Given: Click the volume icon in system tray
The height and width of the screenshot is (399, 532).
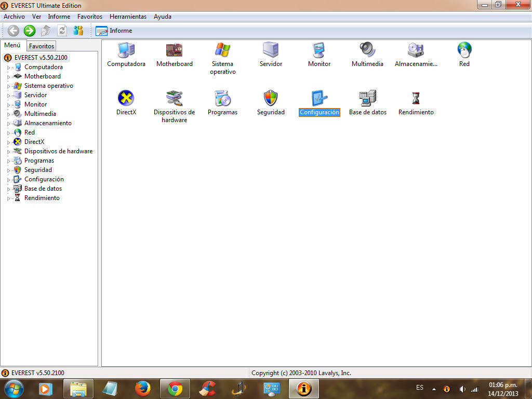Looking at the screenshot, I should tap(462, 389).
